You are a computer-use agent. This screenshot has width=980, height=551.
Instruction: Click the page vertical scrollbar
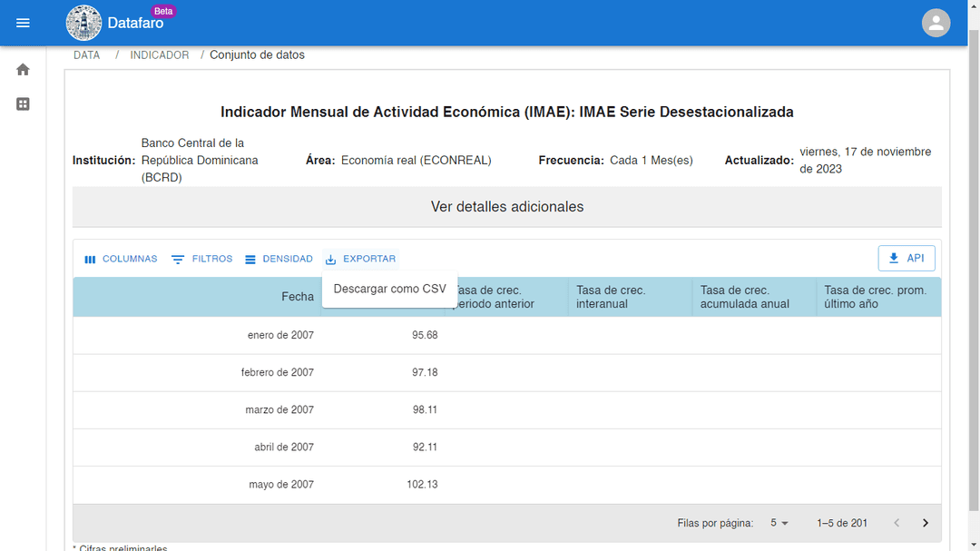[974, 269]
